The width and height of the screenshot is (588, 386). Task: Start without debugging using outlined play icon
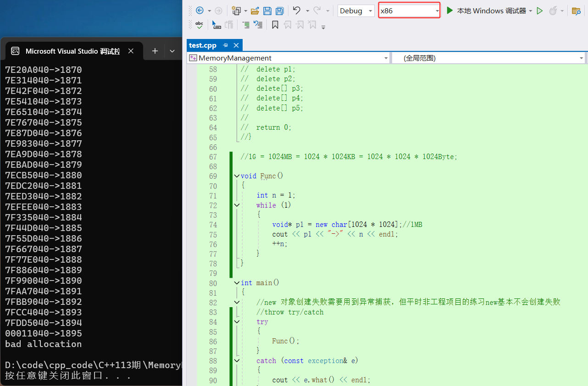(x=540, y=11)
